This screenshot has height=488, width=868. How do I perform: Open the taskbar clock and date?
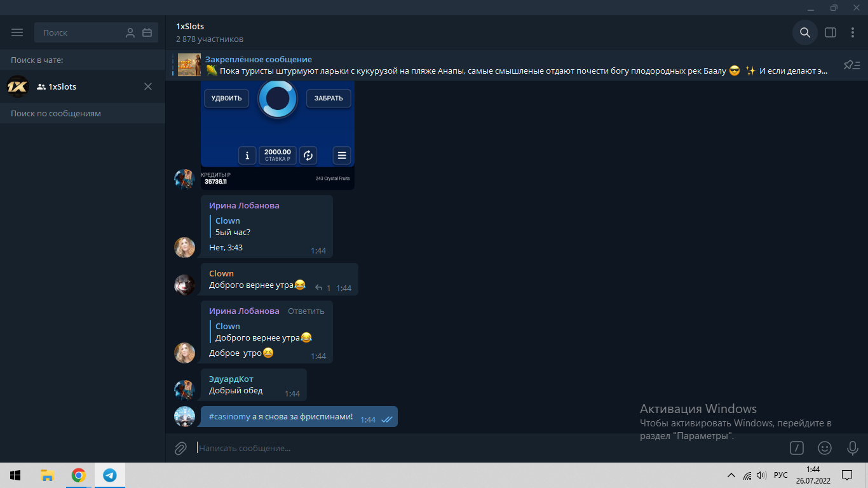pos(813,475)
